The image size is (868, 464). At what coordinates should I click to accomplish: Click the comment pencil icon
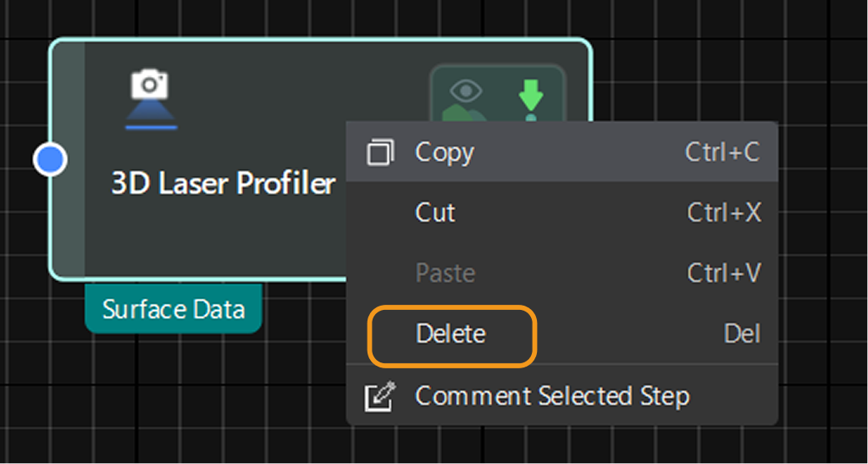pos(378,396)
